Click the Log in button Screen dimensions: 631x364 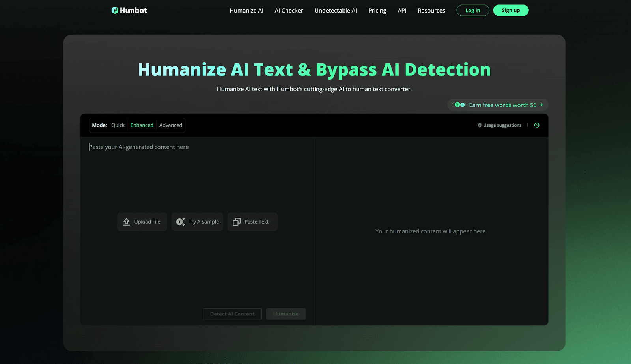click(473, 10)
